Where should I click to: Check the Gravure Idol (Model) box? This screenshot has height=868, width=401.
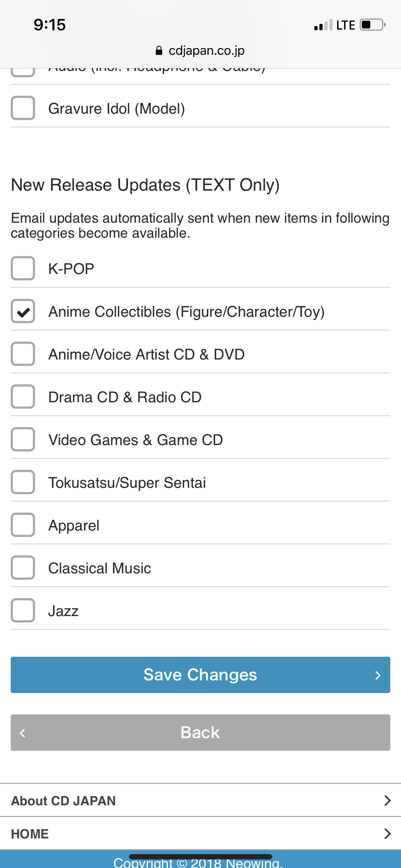pyautogui.click(x=23, y=108)
